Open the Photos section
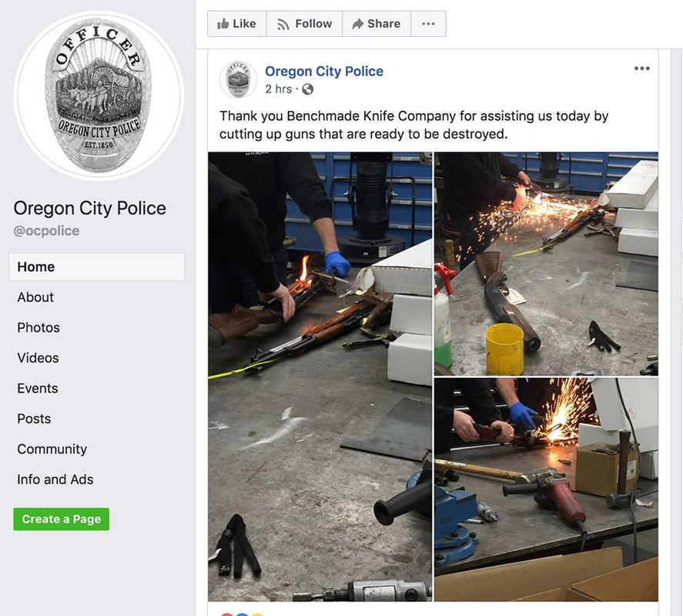Screen dimensions: 683x616 click(x=39, y=327)
